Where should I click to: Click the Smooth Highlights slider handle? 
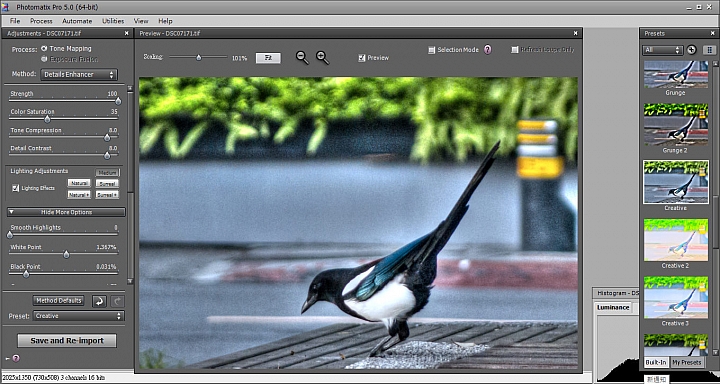click(10, 235)
